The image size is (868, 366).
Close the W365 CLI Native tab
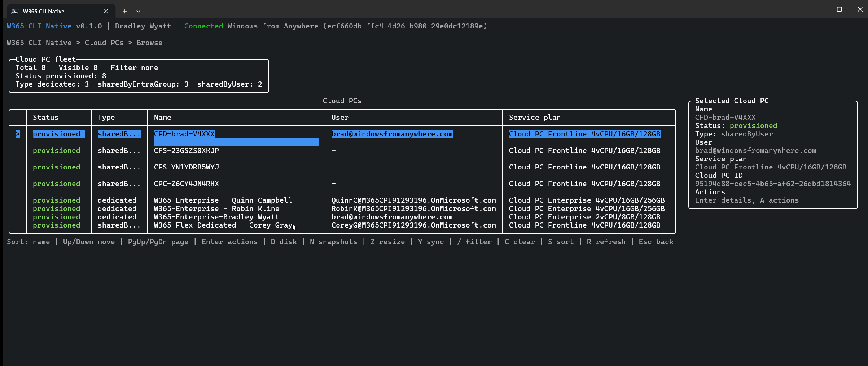point(106,11)
